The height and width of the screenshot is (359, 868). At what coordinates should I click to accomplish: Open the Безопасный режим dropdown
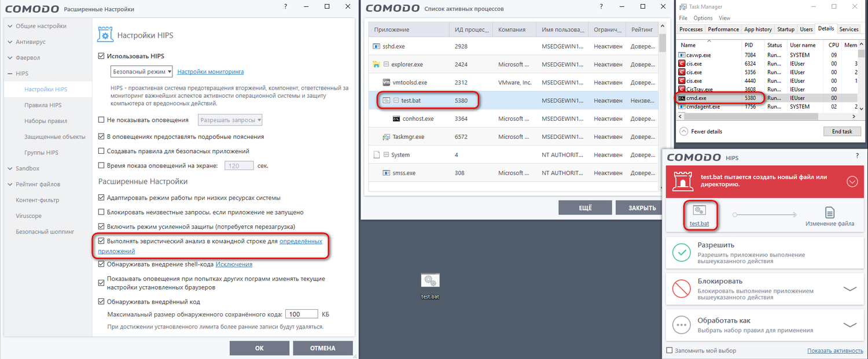pos(142,72)
